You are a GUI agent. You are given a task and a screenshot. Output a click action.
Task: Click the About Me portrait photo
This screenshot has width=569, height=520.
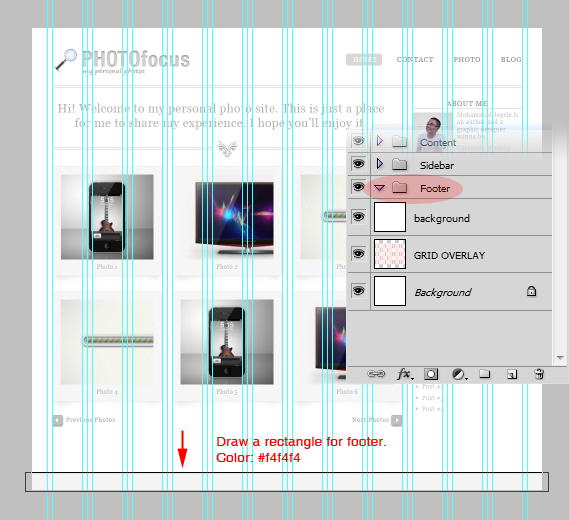click(433, 131)
